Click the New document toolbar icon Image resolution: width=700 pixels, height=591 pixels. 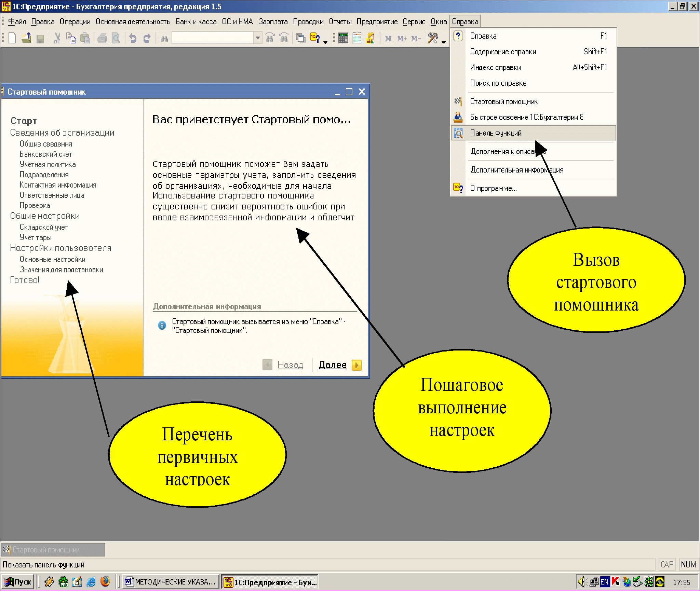[12, 38]
